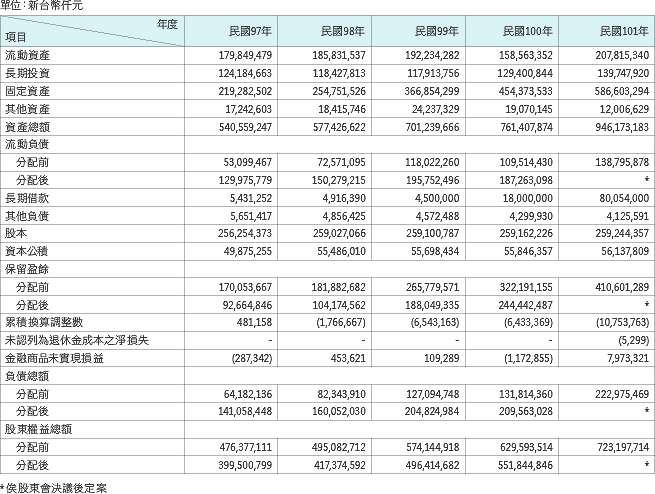Select value 19,070,145 in 其他資產 row
Viewport: 655px width, 494px height.
pos(529,109)
